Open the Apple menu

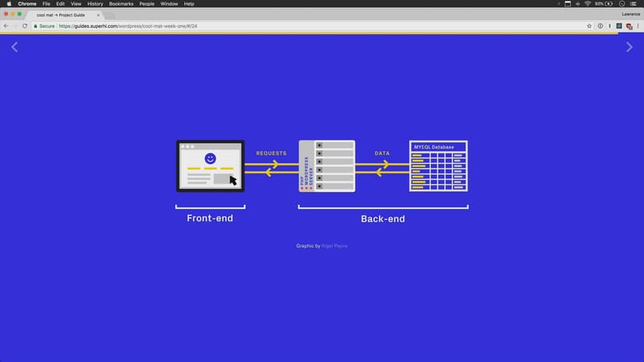pos(9,4)
